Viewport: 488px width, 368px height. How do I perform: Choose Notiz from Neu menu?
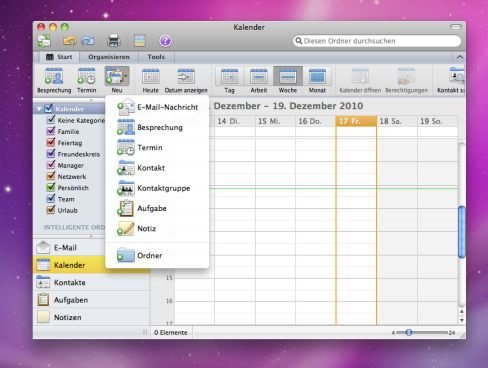[x=157, y=229]
